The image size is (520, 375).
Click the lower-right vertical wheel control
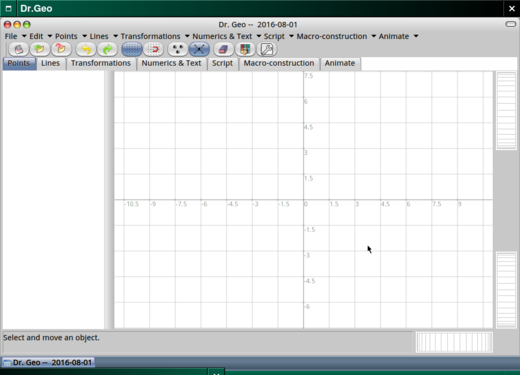coord(506,290)
